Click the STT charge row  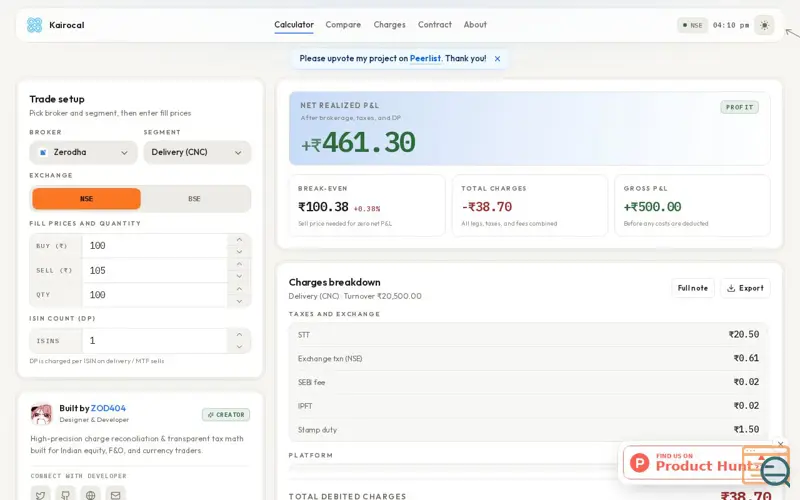(x=528, y=335)
